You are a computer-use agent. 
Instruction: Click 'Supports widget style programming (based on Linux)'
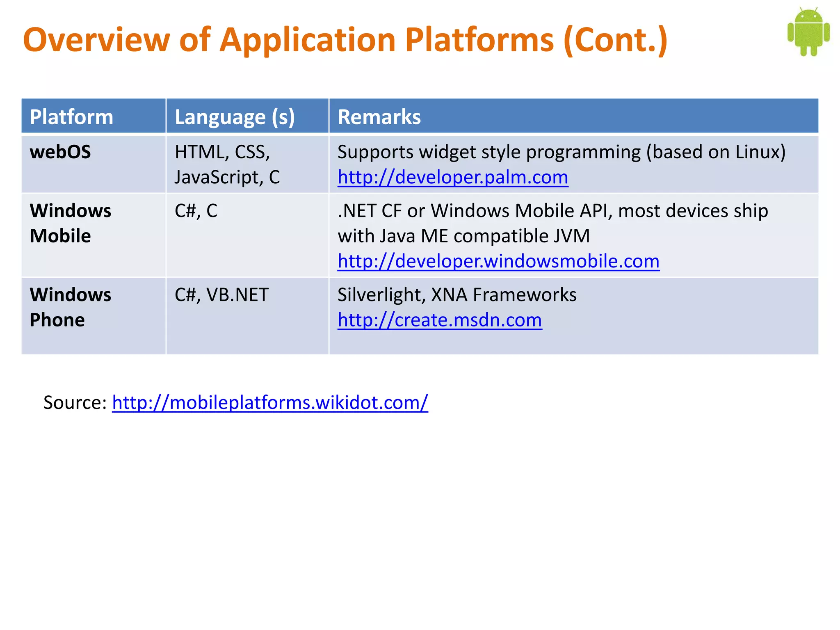pos(562,152)
